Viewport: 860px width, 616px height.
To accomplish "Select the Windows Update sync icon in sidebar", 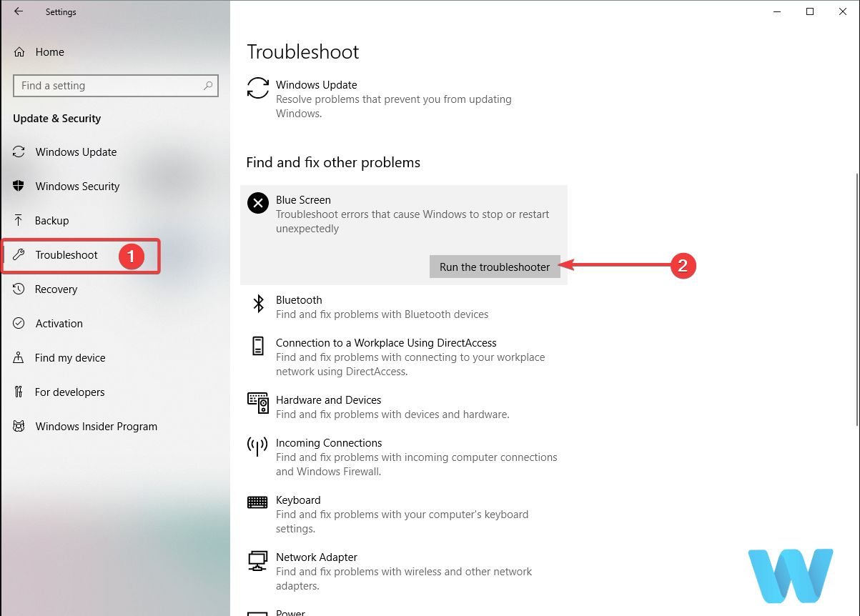I will point(19,152).
